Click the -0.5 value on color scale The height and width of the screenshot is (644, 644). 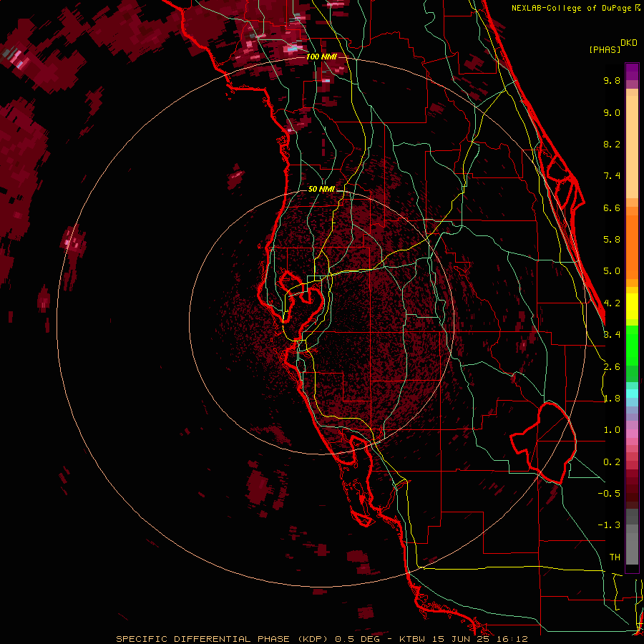pyautogui.click(x=609, y=494)
